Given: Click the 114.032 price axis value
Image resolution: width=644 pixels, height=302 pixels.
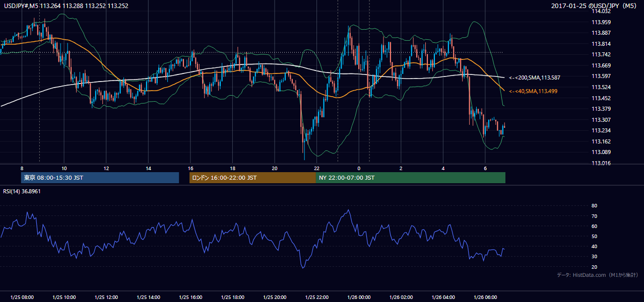Looking at the screenshot, I should (x=601, y=11).
